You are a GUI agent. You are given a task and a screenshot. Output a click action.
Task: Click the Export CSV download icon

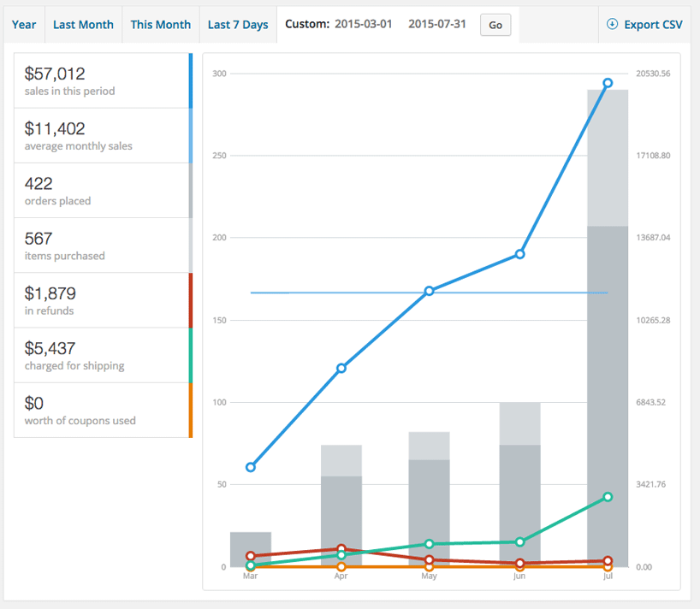coord(612,24)
